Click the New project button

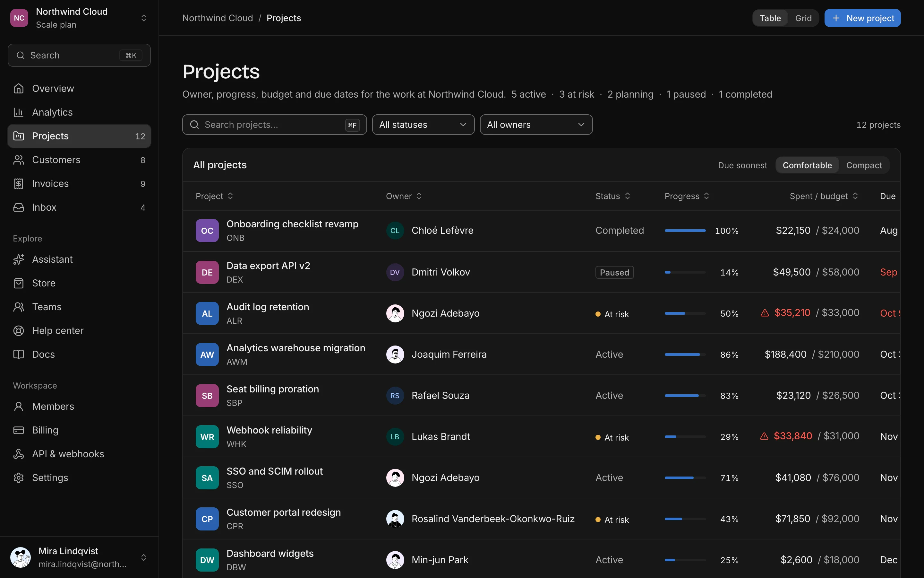click(x=862, y=18)
